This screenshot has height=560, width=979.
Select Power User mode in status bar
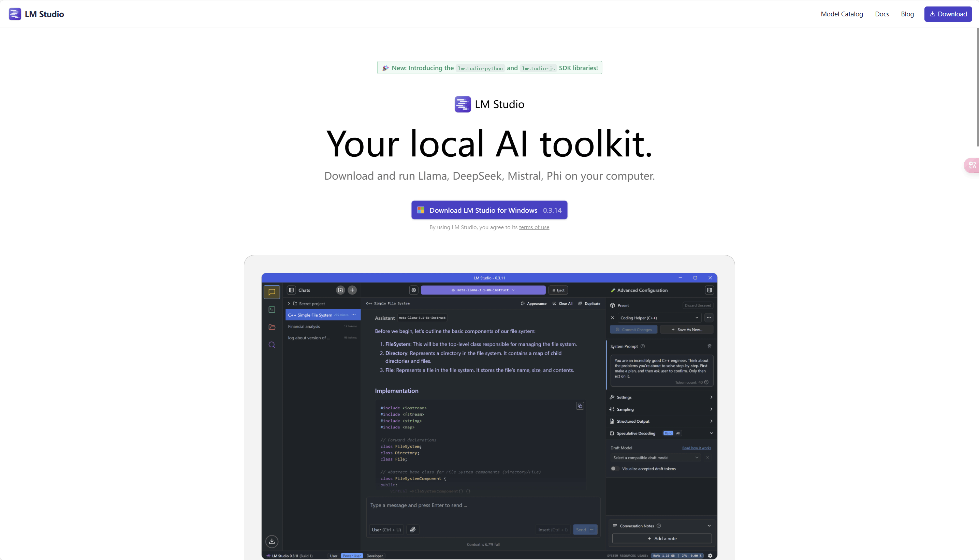coord(352,556)
